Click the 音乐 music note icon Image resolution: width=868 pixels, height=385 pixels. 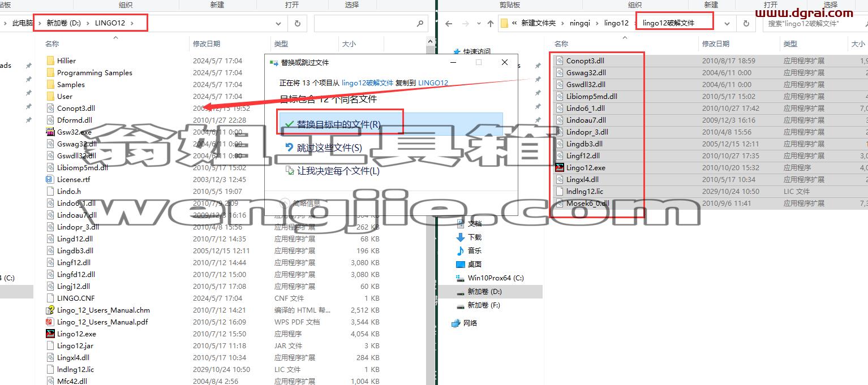460,250
